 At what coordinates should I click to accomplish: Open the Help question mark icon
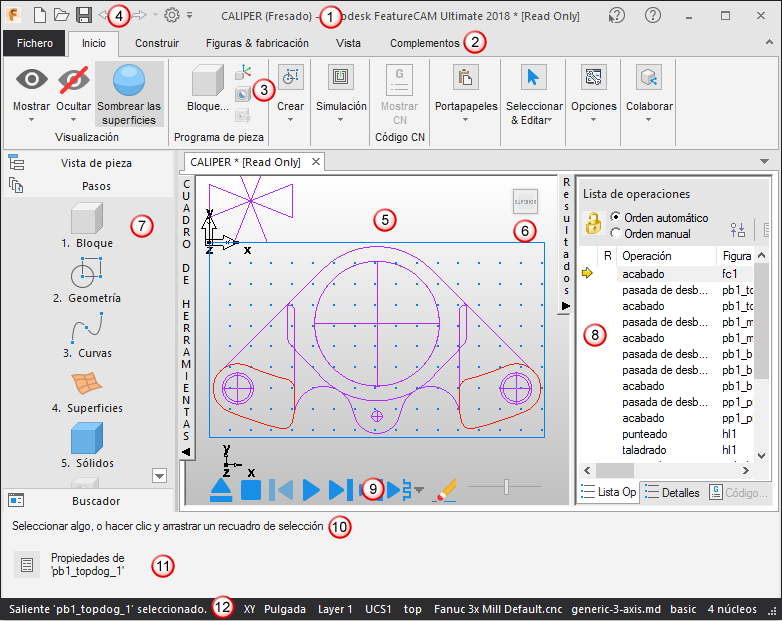652,15
